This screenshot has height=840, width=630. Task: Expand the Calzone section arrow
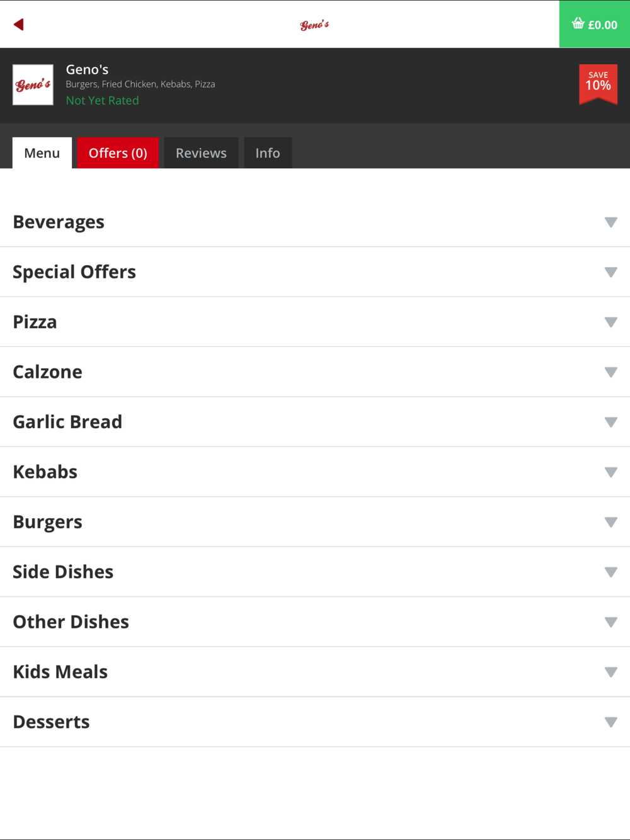point(610,372)
